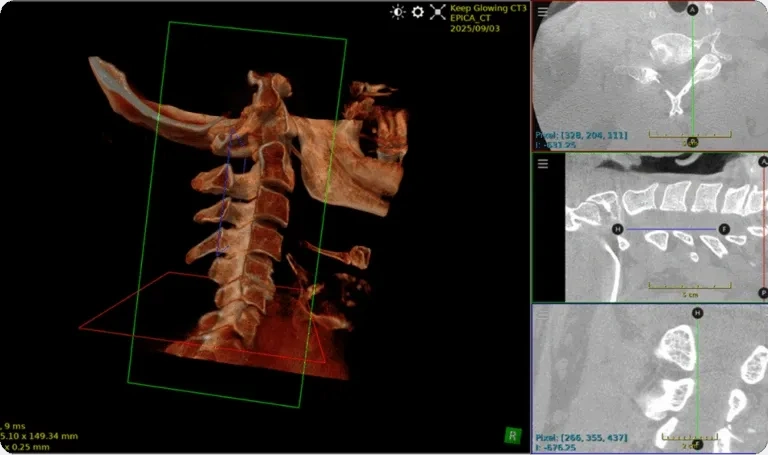Open the 3D view settings gear
Screen dimensions: 768x455
point(418,12)
